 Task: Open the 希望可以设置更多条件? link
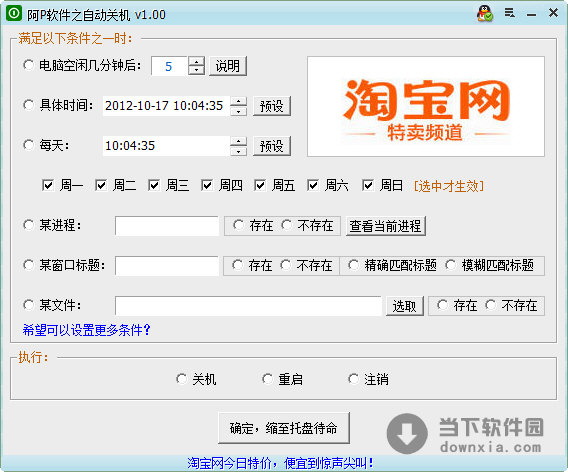click(x=86, y=330)
